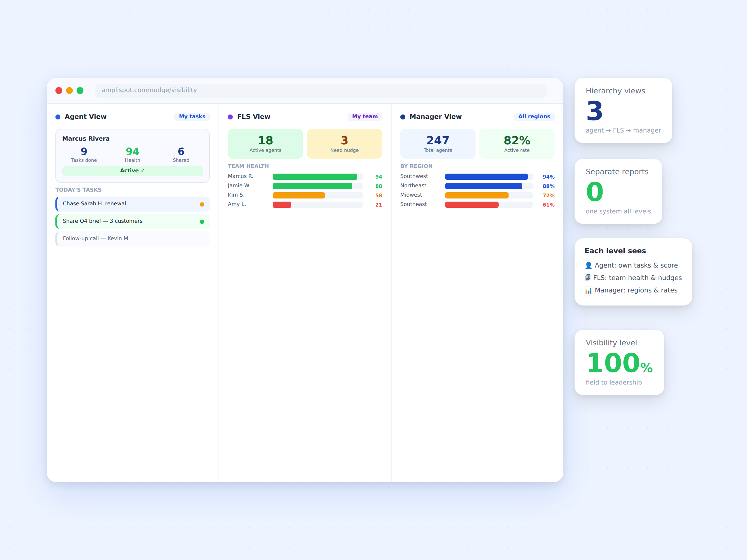
Task: Open the My team badge
Action: click(365, 116)
